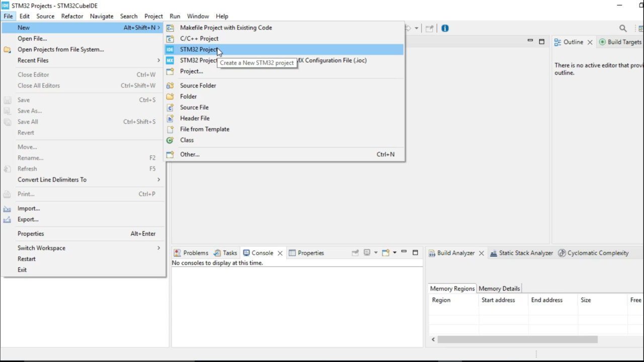The height and width of the screenshot is (362, 644).
Task: Choose STM32 Project from the New submenu
Action: tap(284, 49)
